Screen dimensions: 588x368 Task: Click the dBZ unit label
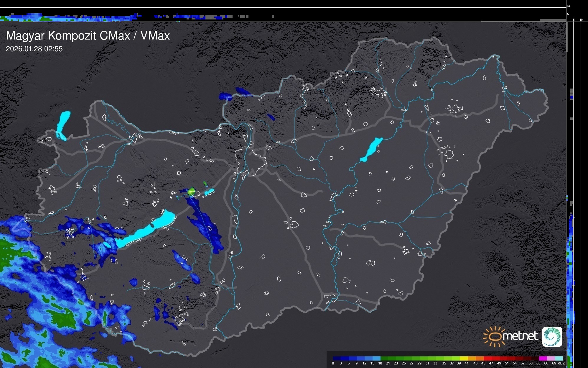[561, 363]
